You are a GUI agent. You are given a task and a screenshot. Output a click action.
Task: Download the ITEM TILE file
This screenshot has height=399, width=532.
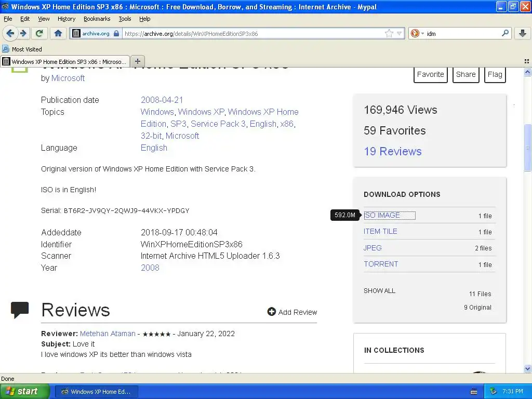380,231
